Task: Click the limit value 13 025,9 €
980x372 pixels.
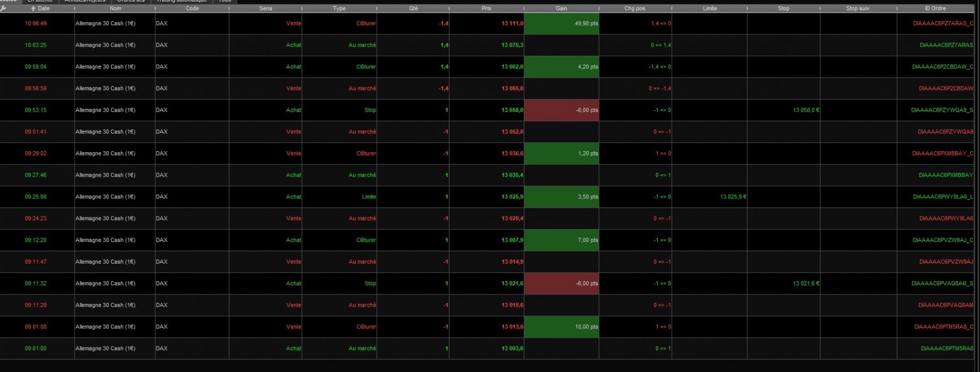Action: (x=733, y=197)
